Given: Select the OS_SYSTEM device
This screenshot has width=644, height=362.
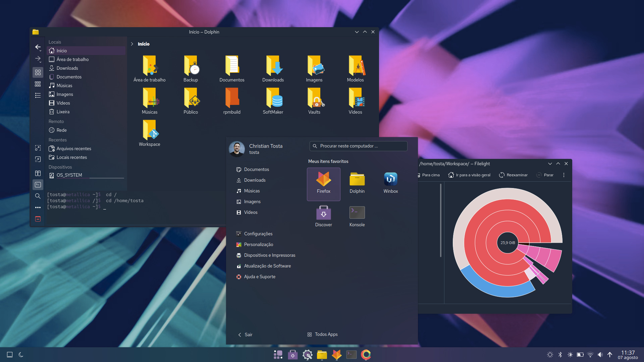Looking at the screenshot, I should tap(86, 175).
